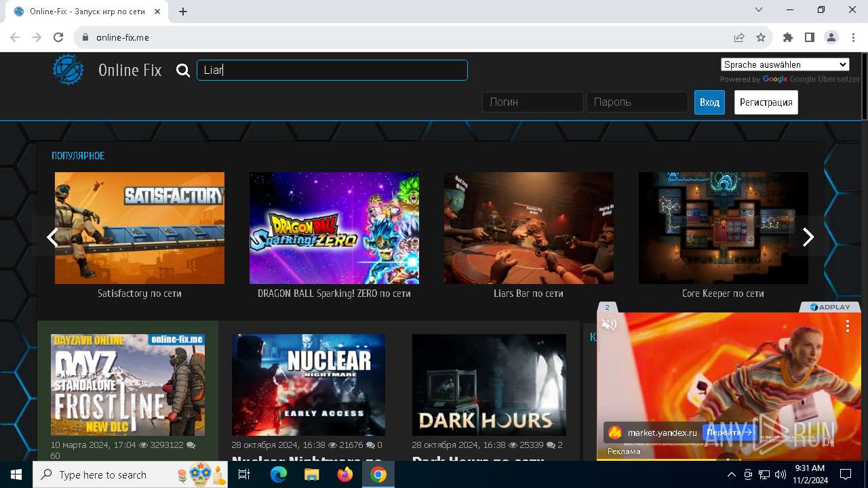Open the clock showing 9:31 AM
868x488 pixels.
point(810,474)
